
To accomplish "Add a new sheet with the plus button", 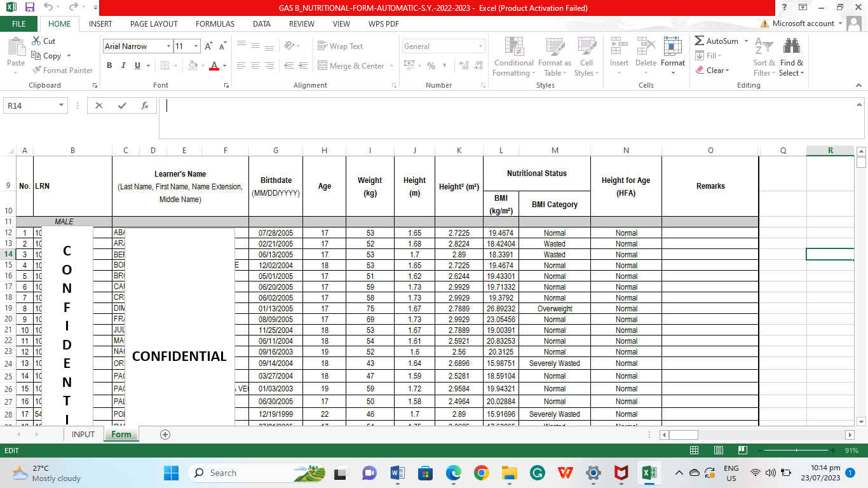I will point(165,435).
